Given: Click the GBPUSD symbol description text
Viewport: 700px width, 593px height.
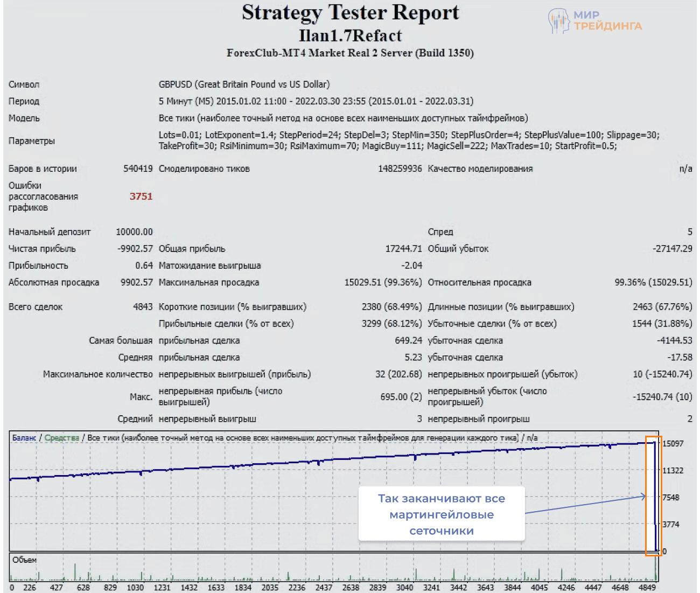Looking at the screenshot, I should [x=244, y=85].
